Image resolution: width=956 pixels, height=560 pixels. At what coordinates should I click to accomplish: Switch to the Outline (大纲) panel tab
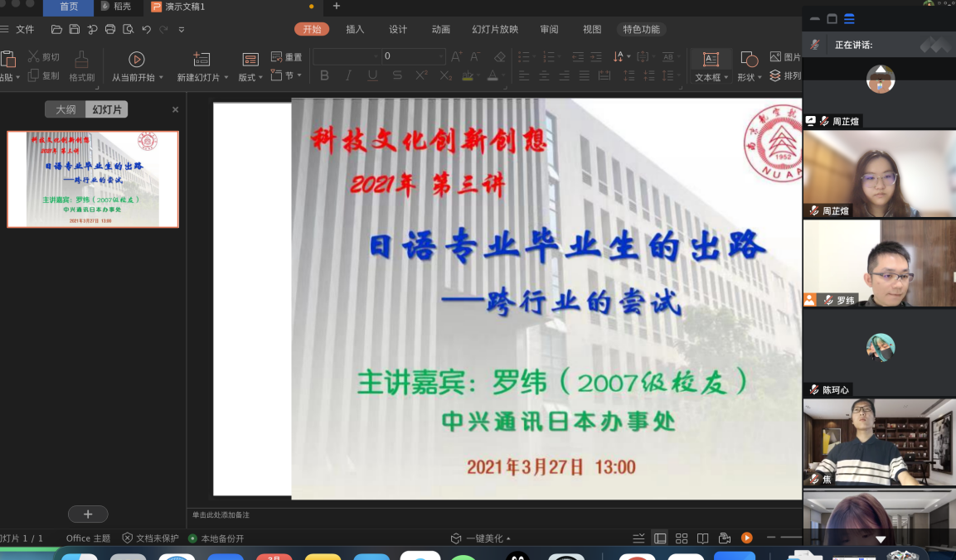pos(66,109)
